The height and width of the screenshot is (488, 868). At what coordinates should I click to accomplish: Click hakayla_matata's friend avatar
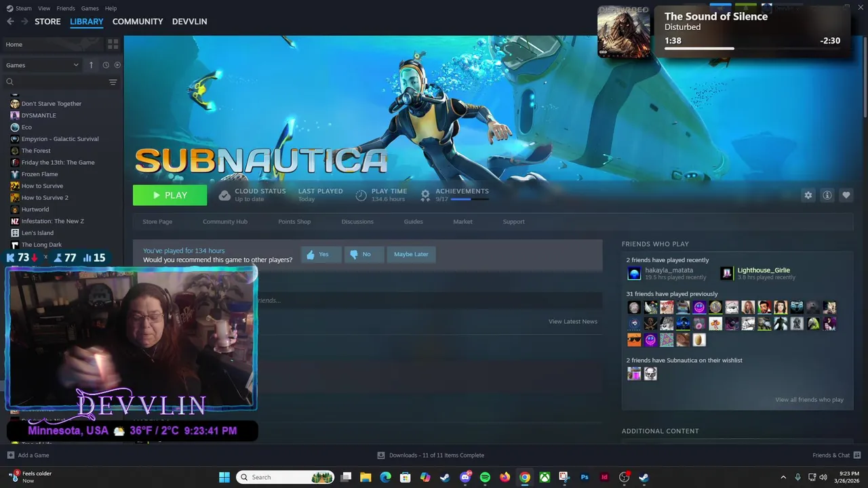pos(634,273)
